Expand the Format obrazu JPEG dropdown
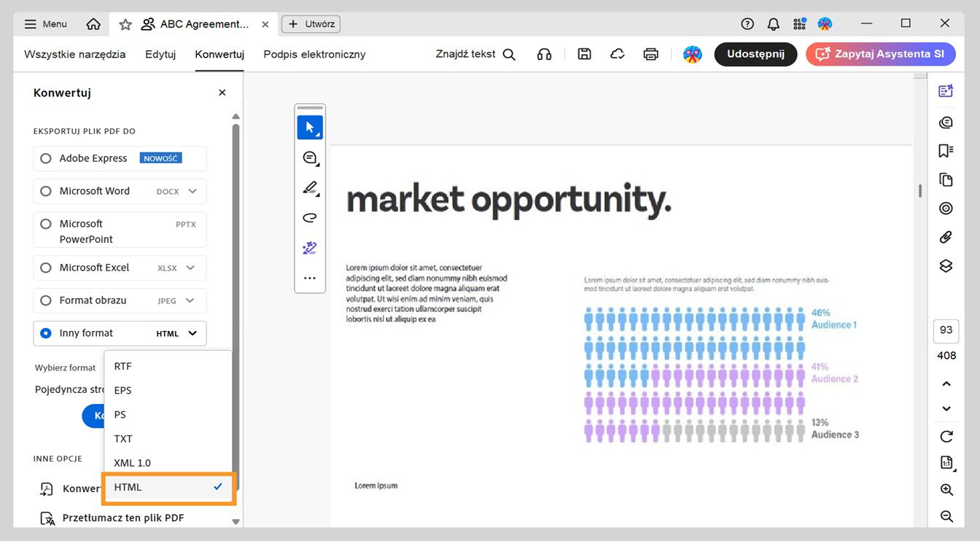 pos(190,300)
